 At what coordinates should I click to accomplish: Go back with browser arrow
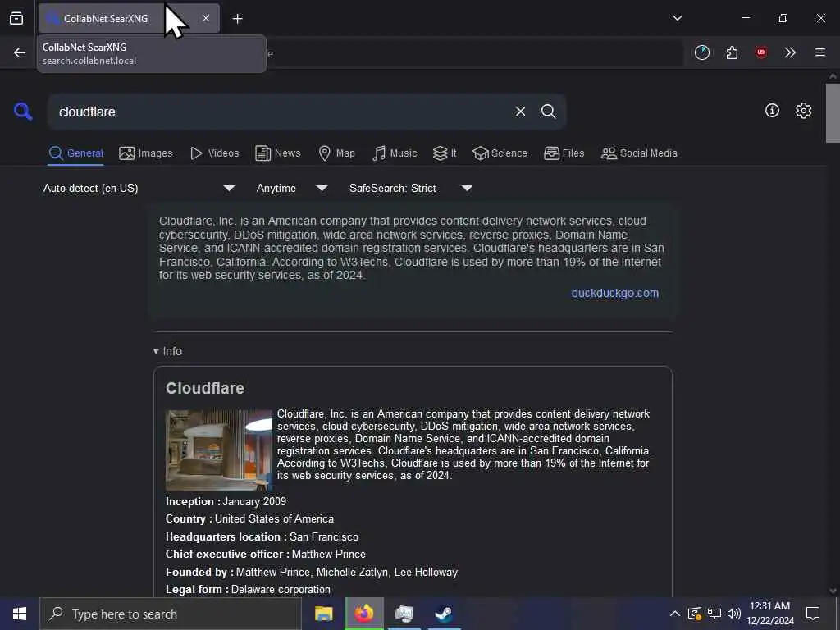pyautogui.click(x=20, y=52)
